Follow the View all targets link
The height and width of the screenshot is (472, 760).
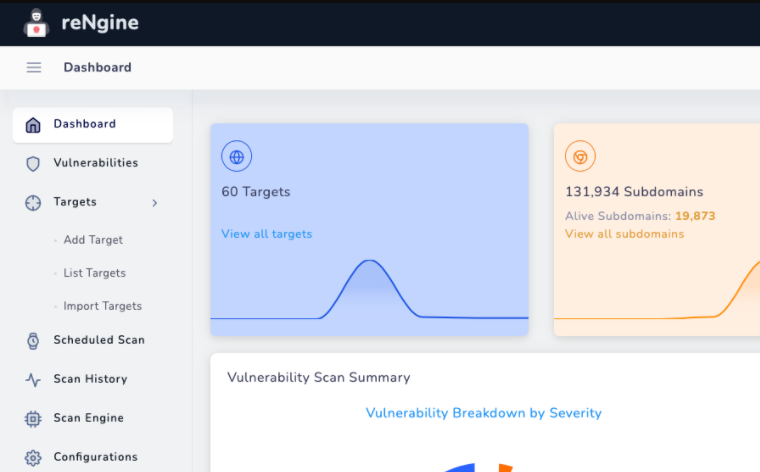pyautogui.click(x=267, y=234)
